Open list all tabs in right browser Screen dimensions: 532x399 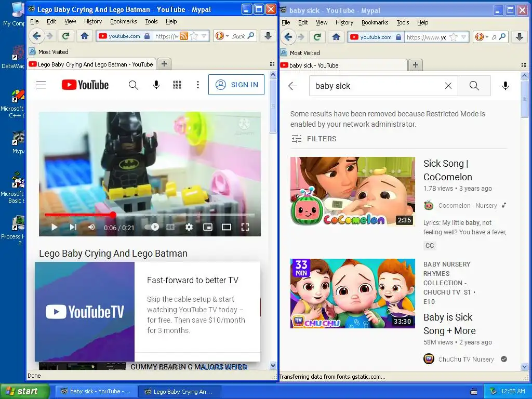pos(524,65)
